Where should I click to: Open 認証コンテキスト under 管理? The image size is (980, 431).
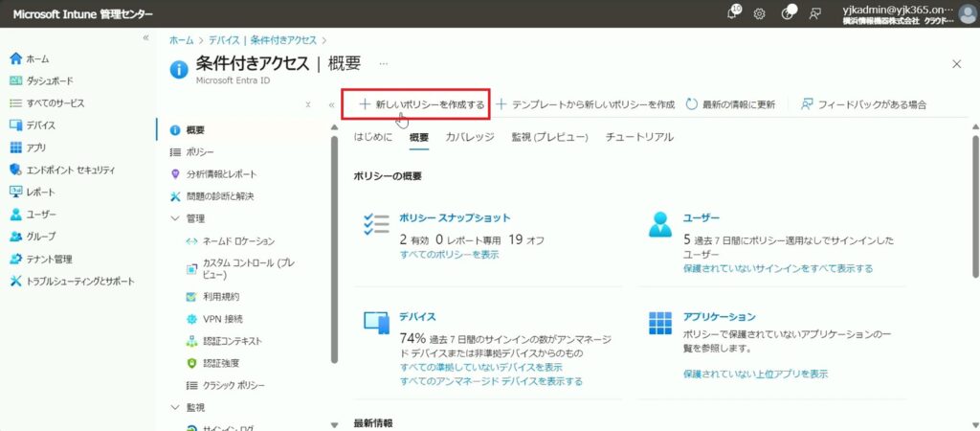[x=224, y=341]
